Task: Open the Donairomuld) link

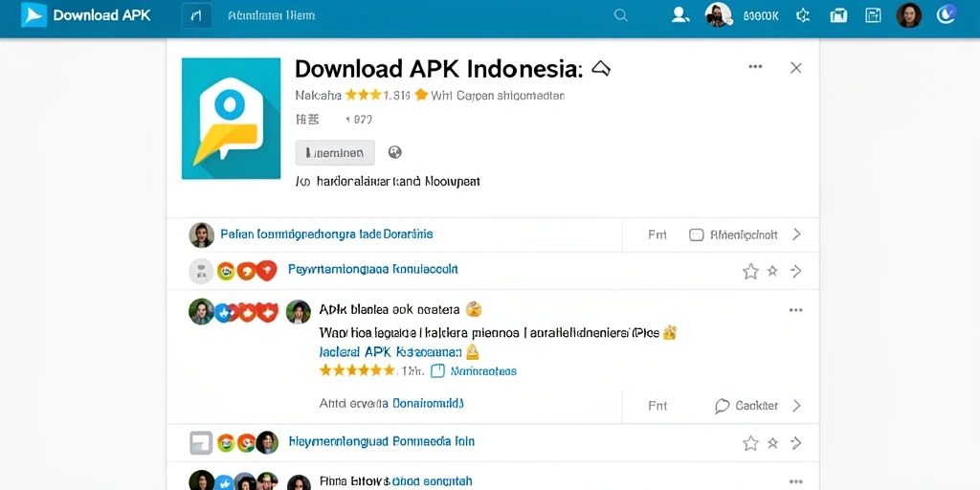Action: coord(428,404)
